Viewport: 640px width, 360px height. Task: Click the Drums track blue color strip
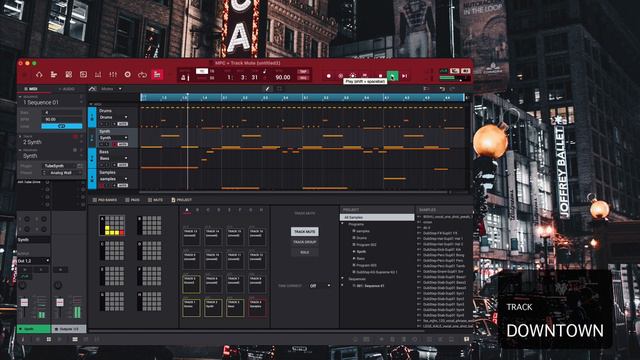pyautogui.click(x=92, y=117)
